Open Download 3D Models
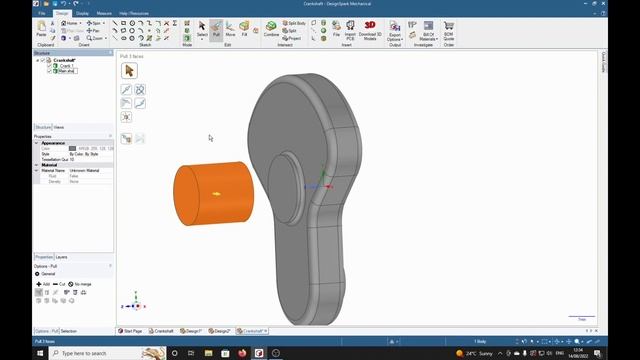The width and height of the screenshot is (640, 360). 370,30
